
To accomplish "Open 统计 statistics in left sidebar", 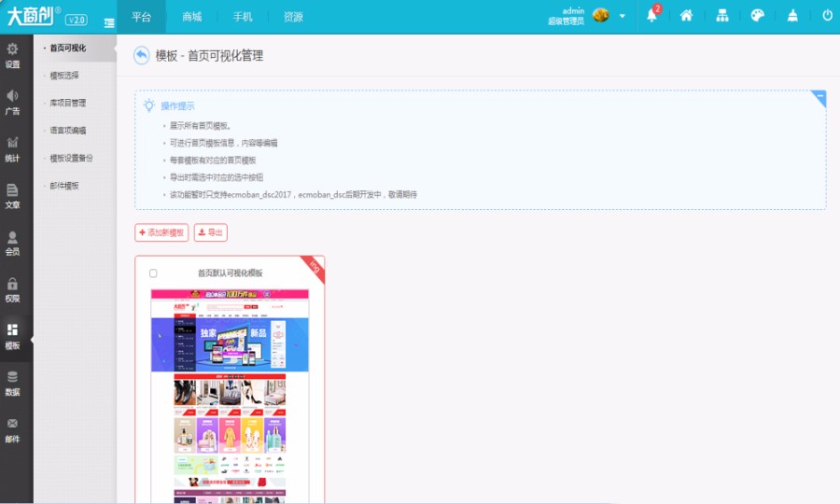I will point(13,149).
